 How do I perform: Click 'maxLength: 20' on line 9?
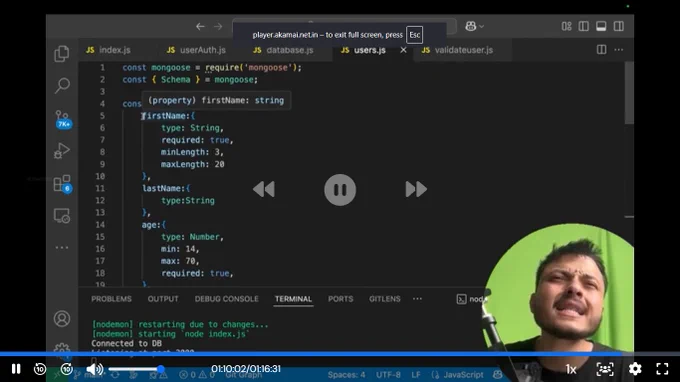tap(193, 164)
